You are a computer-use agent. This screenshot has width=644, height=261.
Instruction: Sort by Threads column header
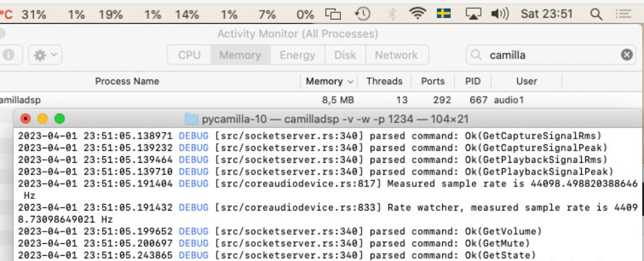(384, 81)
